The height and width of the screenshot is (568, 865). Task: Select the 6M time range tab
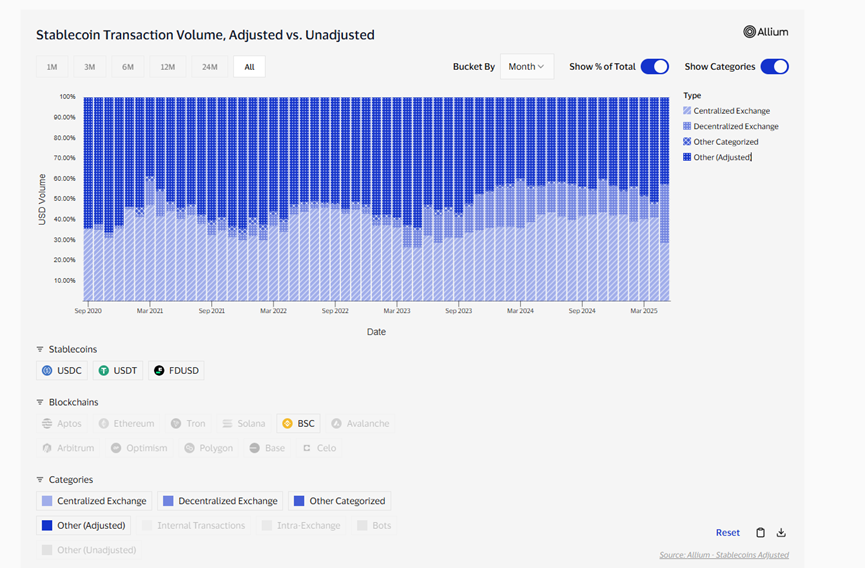[128, 67]
